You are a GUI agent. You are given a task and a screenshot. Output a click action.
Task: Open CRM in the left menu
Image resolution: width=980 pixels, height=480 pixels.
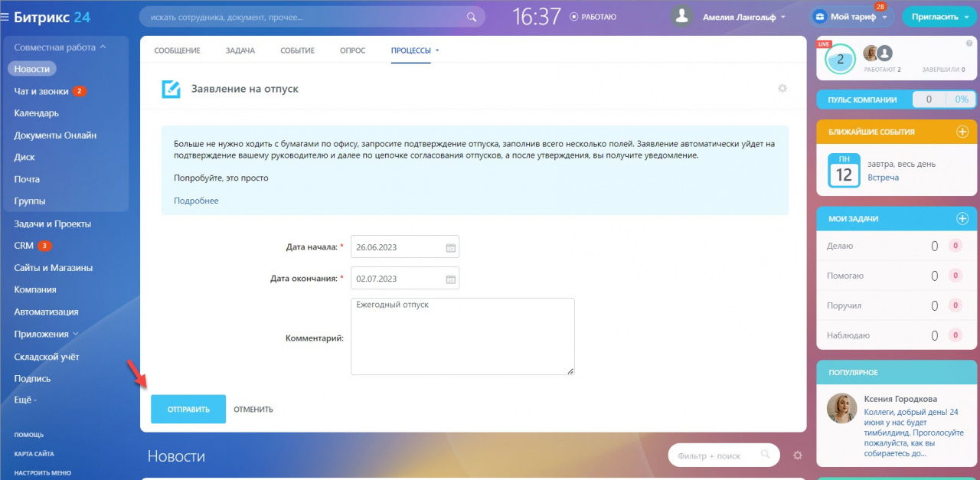click(24, 246)
